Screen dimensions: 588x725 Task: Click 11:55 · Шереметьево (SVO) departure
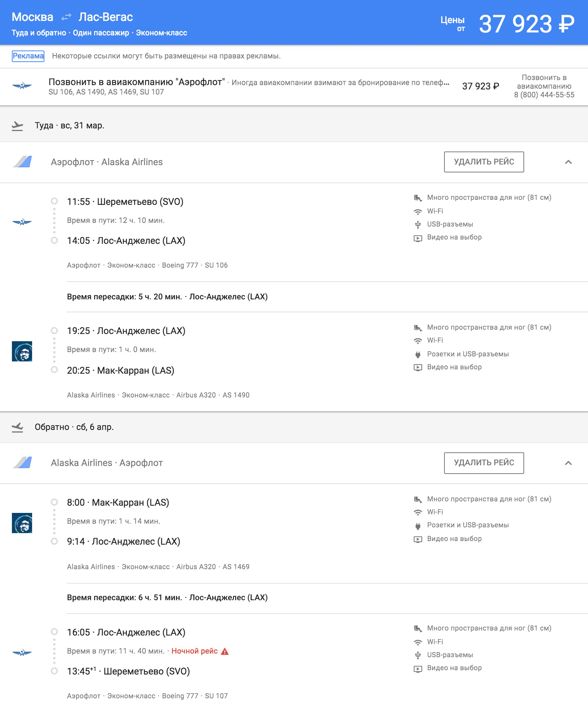click(x=125, y=202)
